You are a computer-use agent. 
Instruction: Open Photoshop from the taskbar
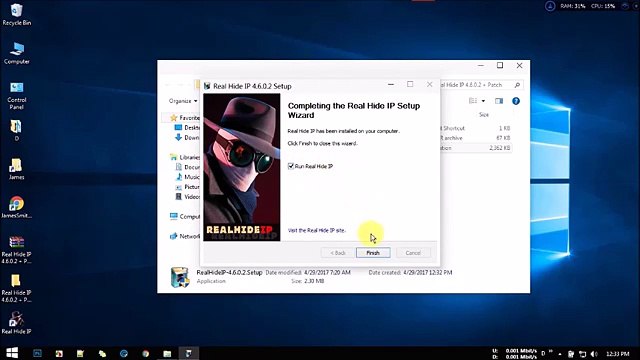pos(38,353)
